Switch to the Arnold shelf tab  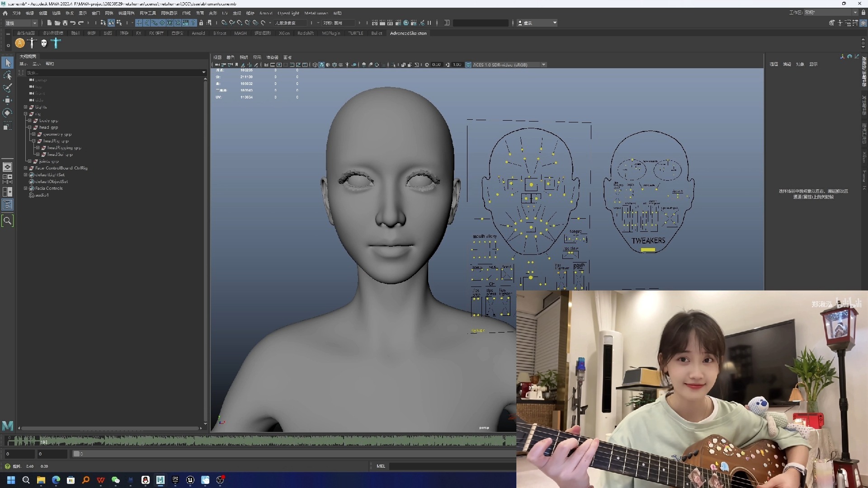198,33
